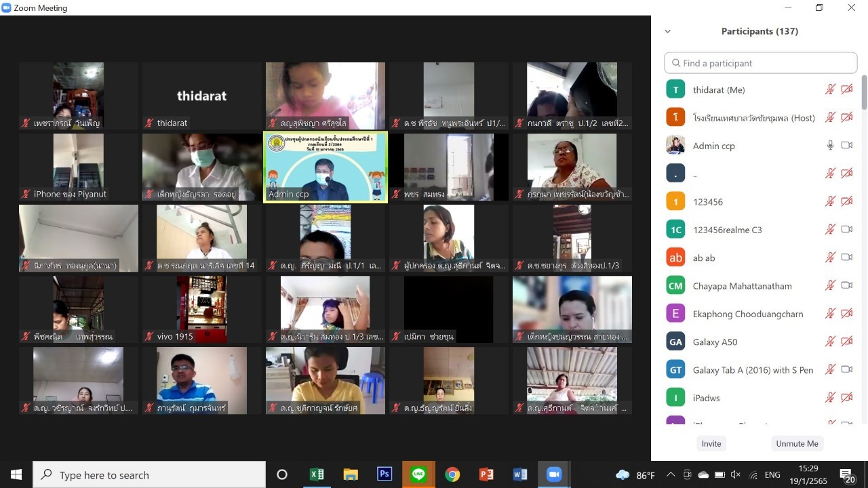Image resolution: width=868 pixels, height=488 pixels.
Task: Open the LINE app from the taskbar
Action: click(x=418, y=474)
